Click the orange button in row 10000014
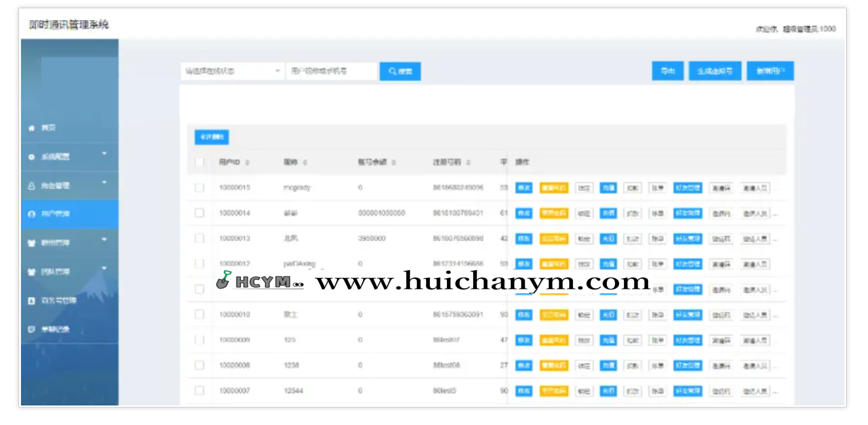This screenshot has height=425, width=868. 554,213
